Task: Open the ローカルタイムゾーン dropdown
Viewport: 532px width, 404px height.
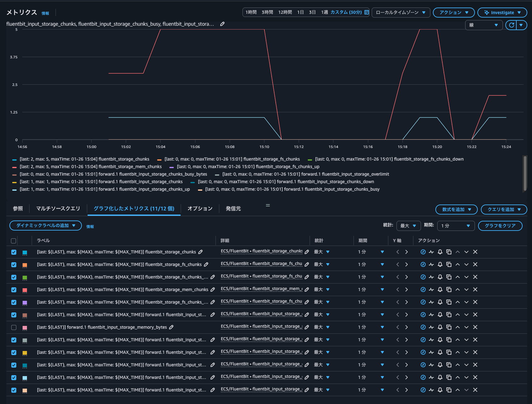Action: coord(401,13)
